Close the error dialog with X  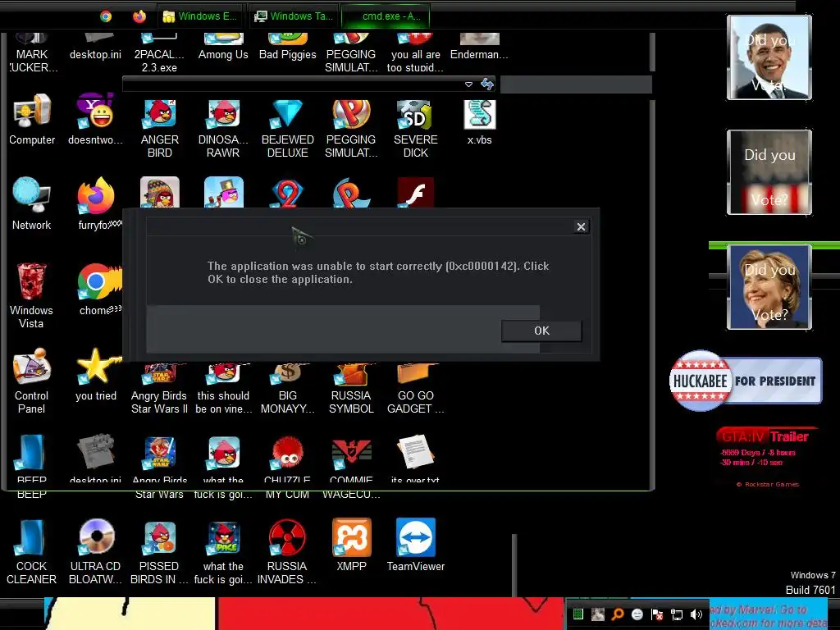coord(581,226)
